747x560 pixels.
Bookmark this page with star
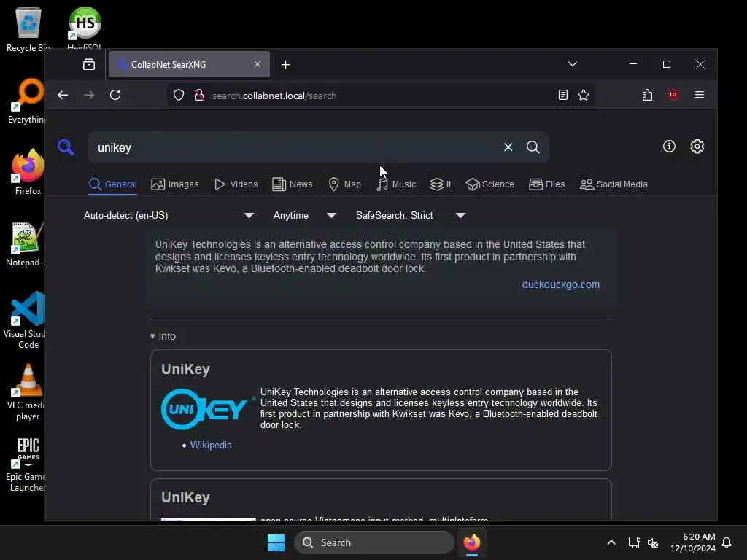pyautogui.click(x=583, y=95)
